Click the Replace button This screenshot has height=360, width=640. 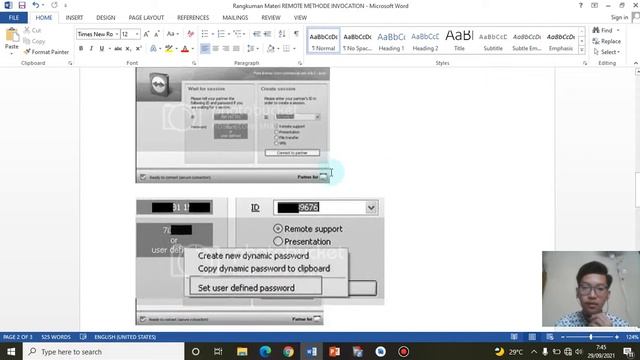click(x=607, y=41)
